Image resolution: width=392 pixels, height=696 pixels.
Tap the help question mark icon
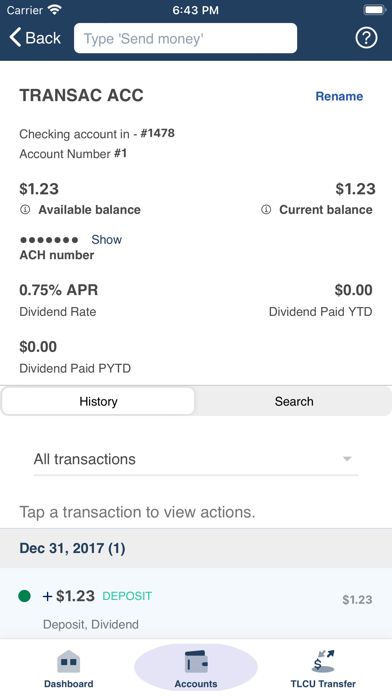coord(366,38)
